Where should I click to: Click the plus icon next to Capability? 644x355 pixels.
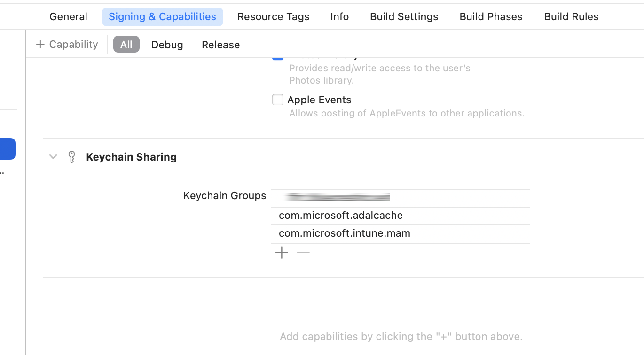coord(40,44)
